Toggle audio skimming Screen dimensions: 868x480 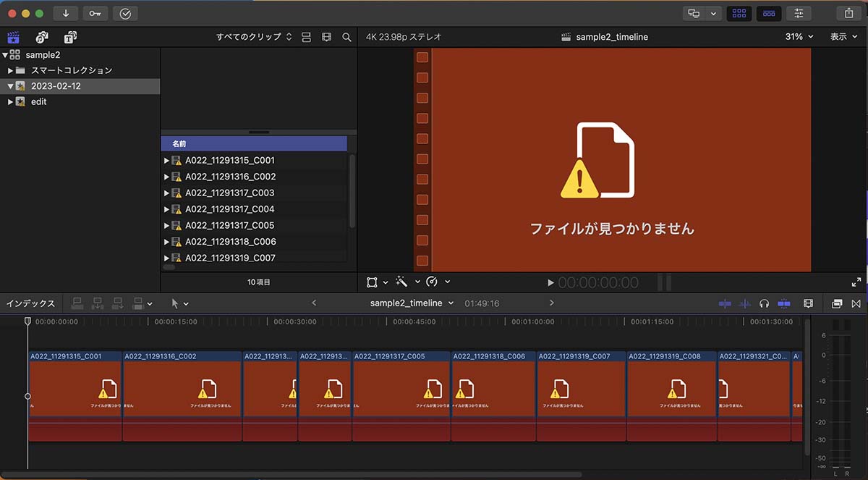[x=745, y=303]
